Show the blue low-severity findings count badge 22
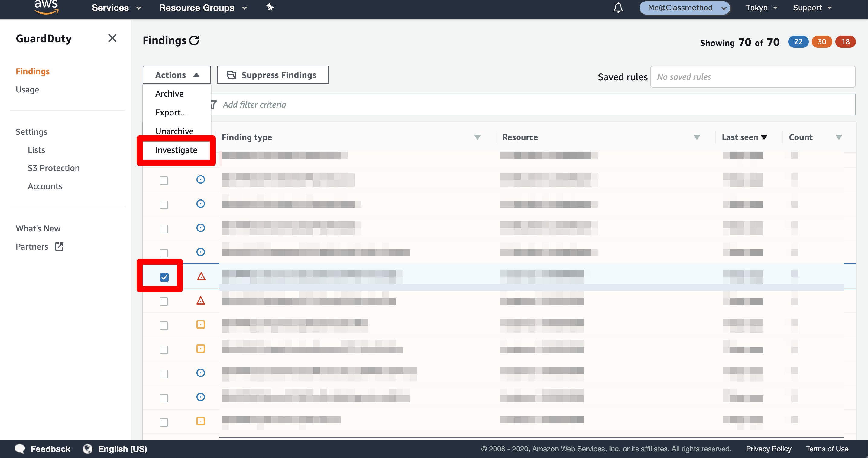 pyautogui.click(x=798, y=42)
